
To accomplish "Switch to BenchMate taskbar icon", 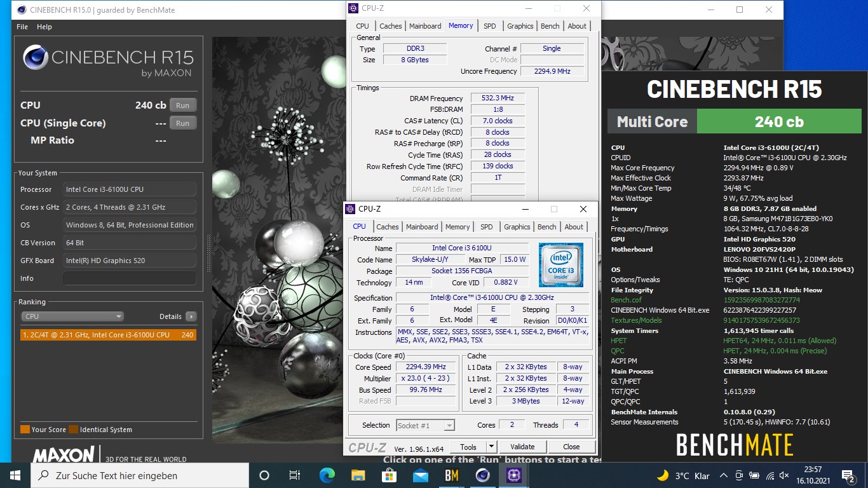I will pyautogui.click(x=451, y=475).
